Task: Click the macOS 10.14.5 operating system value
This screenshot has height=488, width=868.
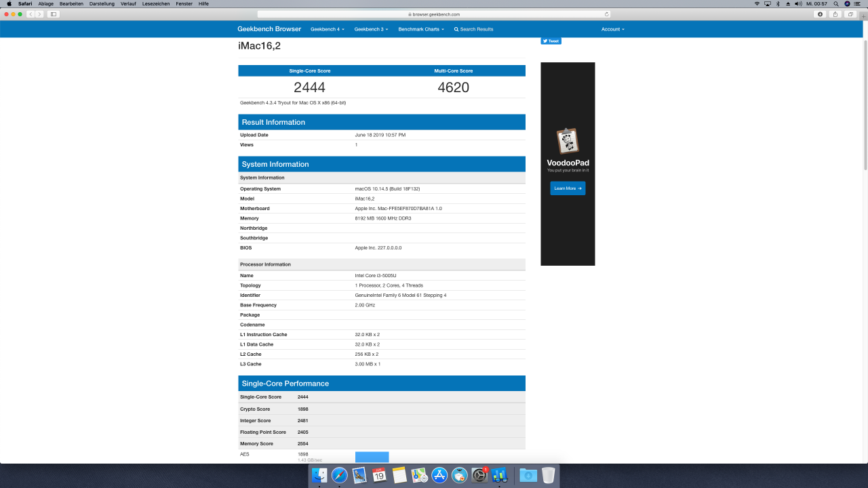Action: click(x=388, y=189)
